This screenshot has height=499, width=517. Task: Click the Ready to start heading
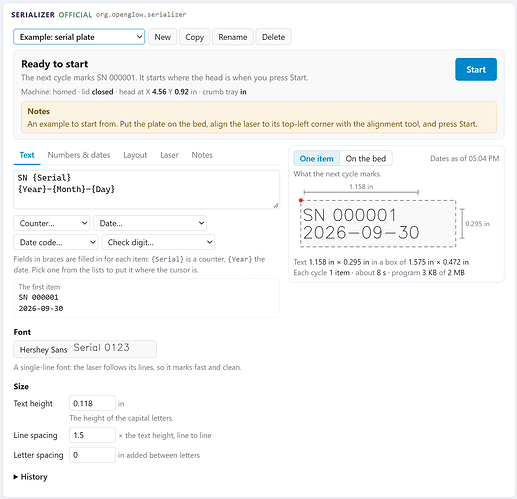click(x=55, y=64)
